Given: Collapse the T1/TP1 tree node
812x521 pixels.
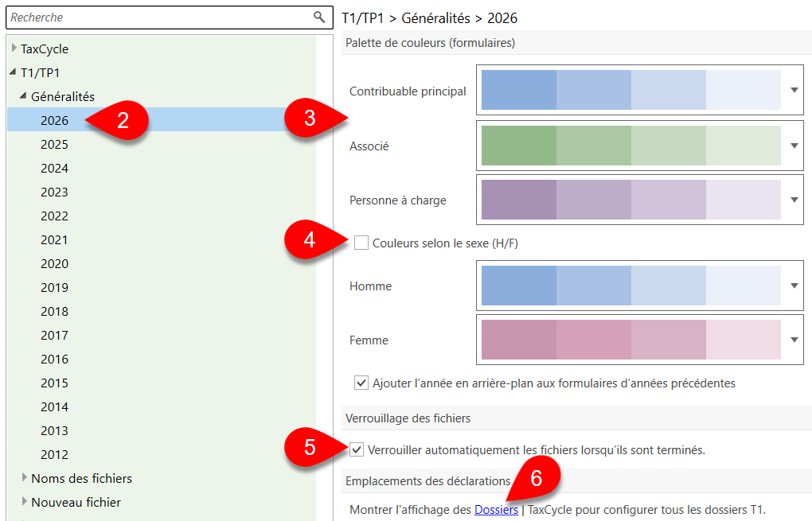Looking at the screenshot, I should point(13,72).
